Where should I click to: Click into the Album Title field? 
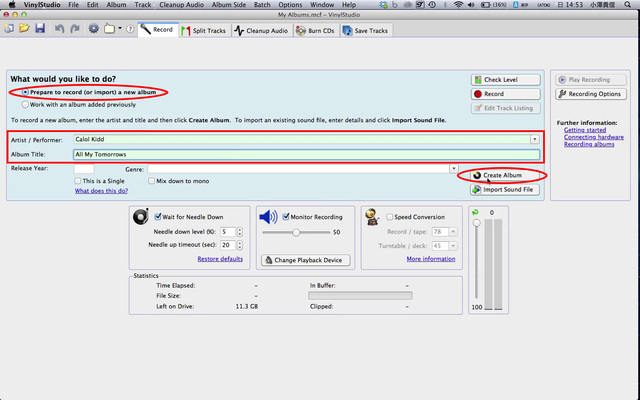pyautogui.click(x=300, y=155)
